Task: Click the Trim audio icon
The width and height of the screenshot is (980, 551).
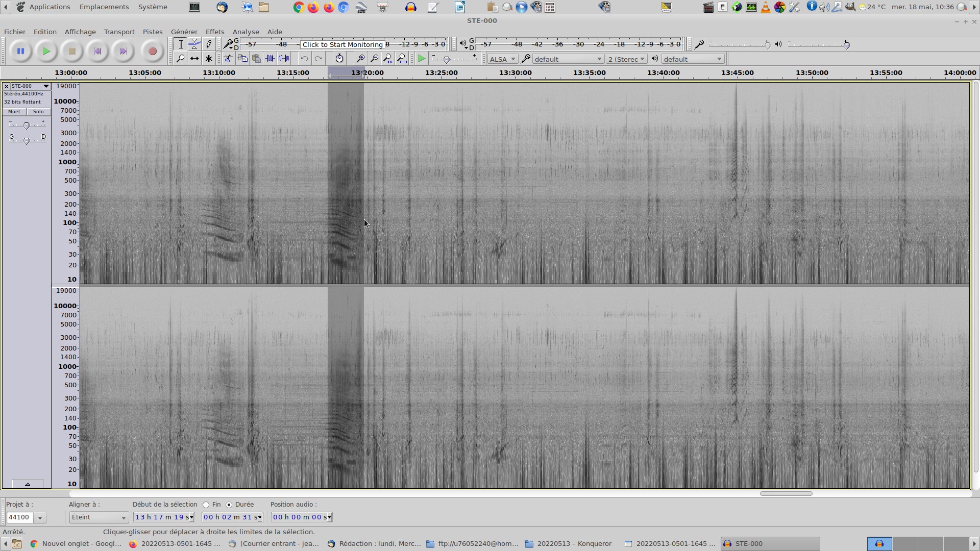Action: coord(270,59)
